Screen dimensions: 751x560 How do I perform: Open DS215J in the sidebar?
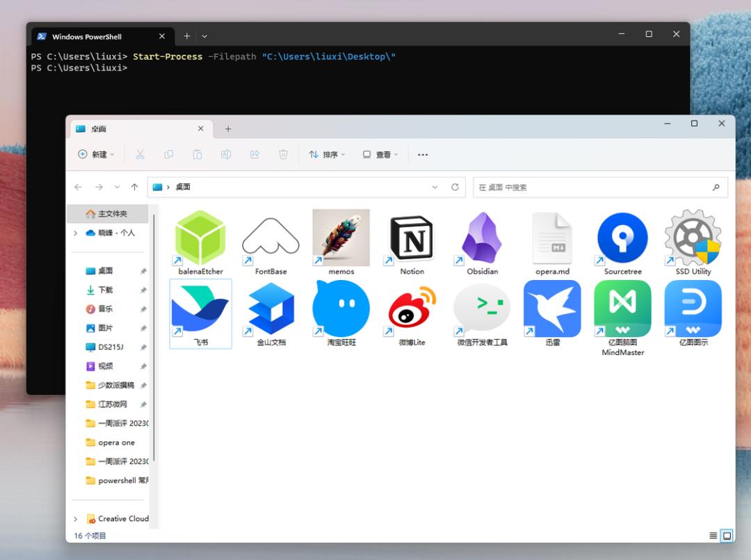click(110, 347)
